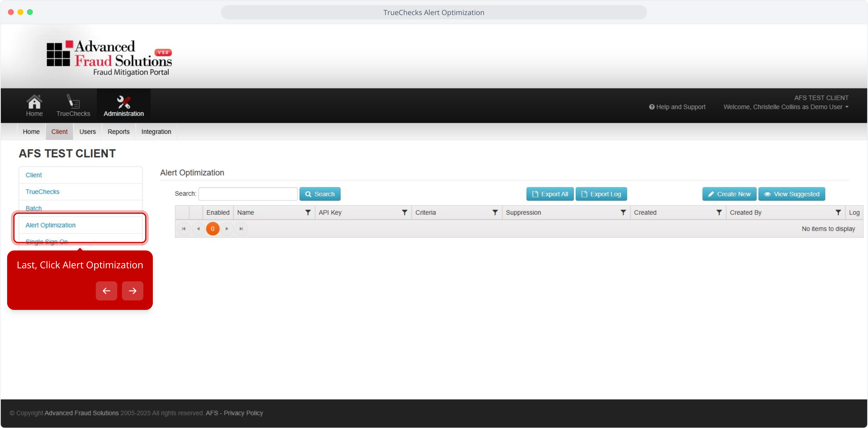
Task: Click the TrueChecks Alert Optimization address bar
Action: tap(434, 12)
